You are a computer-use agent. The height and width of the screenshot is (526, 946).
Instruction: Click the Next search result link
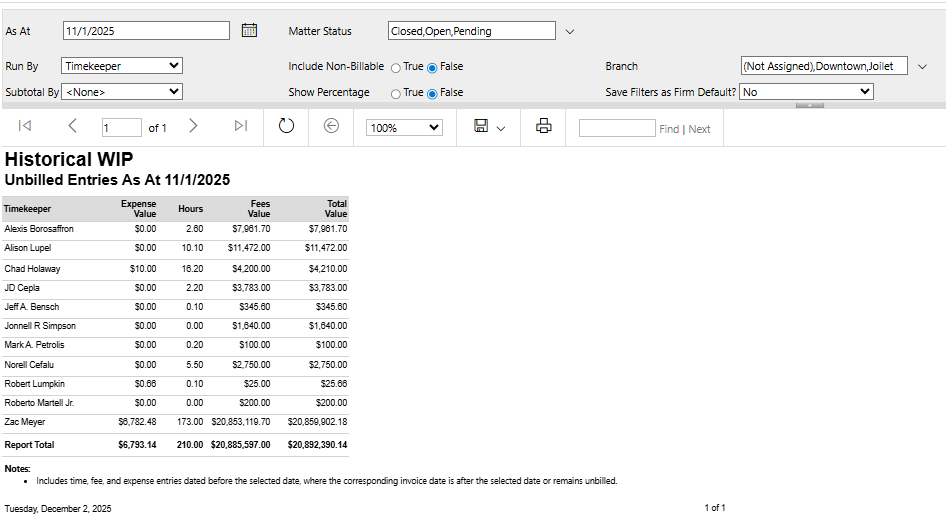(x=699, y=129)
